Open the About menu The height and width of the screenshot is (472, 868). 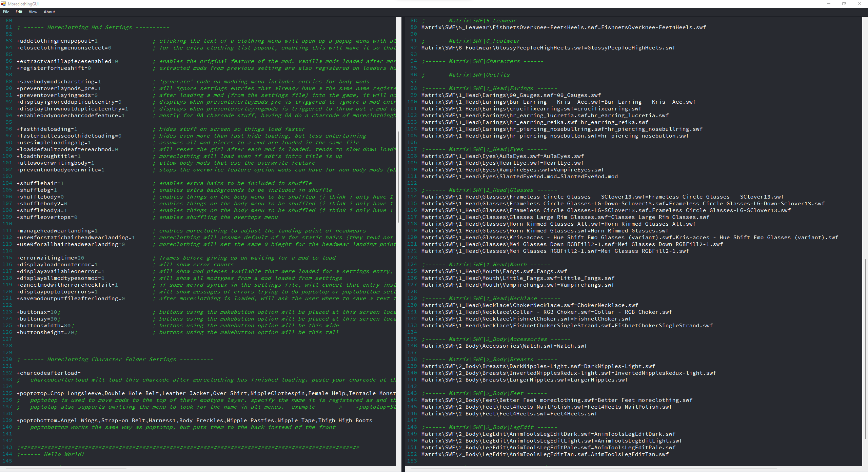49,12
